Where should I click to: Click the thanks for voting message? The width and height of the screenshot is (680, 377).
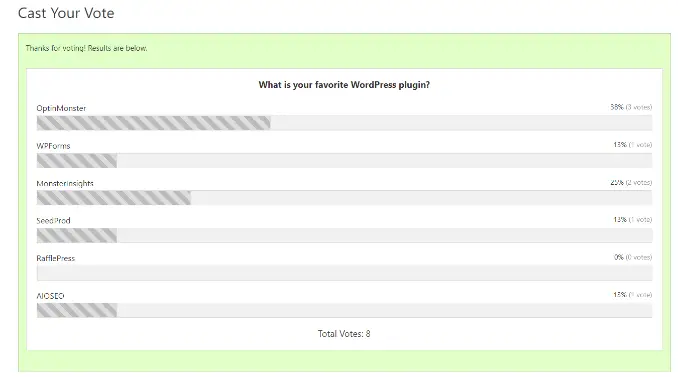coord(86,48)
